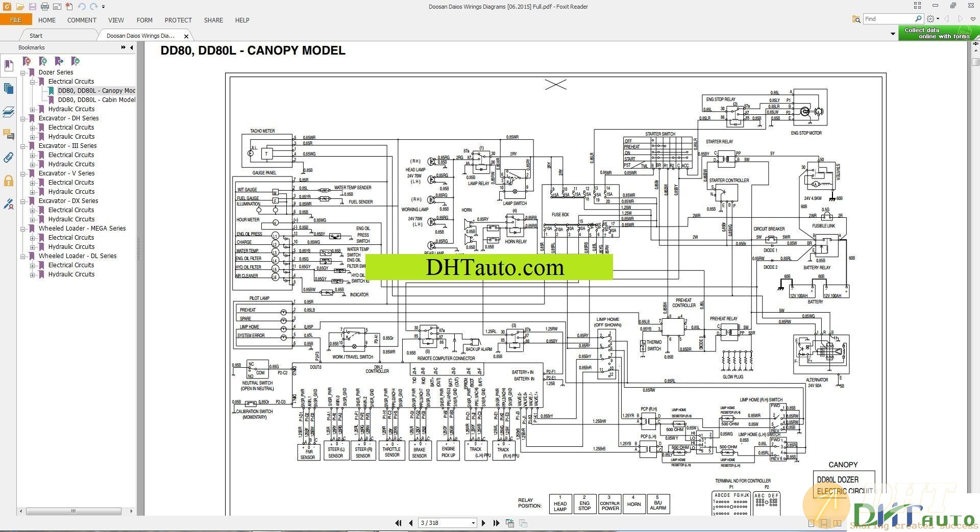The width and height of the screenshot is (980, 532).
Task: Close the Doosan Daios Wirings document tab
Action: [x=186, y=36]
